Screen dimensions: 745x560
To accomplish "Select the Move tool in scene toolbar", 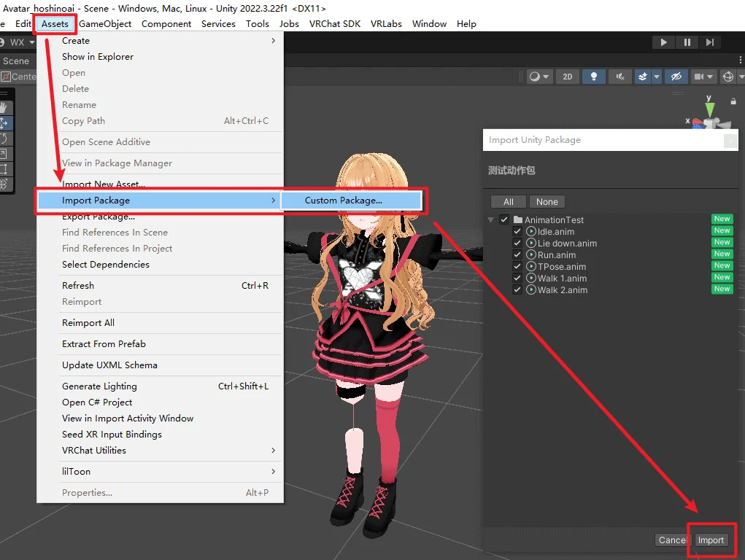I will coord(3,123).
